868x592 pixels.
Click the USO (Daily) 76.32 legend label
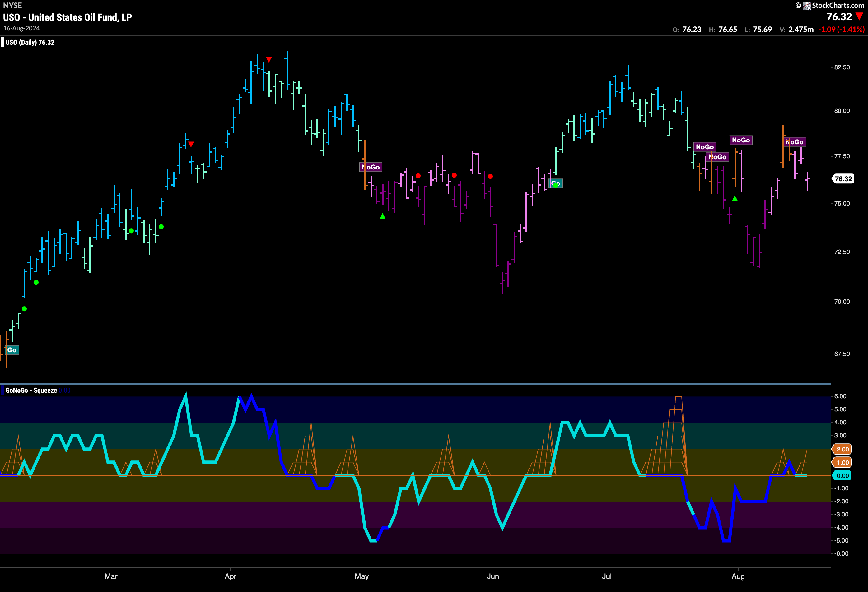click(x=30, y=43)
